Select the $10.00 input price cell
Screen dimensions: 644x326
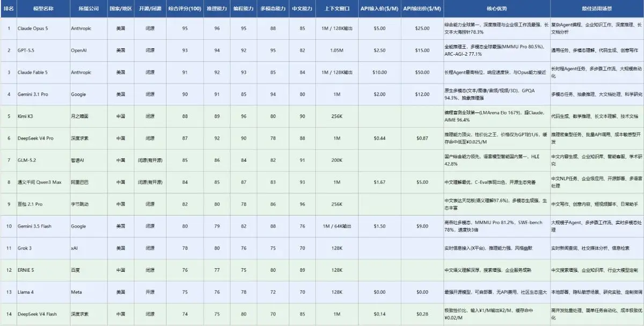click(379, 72)
